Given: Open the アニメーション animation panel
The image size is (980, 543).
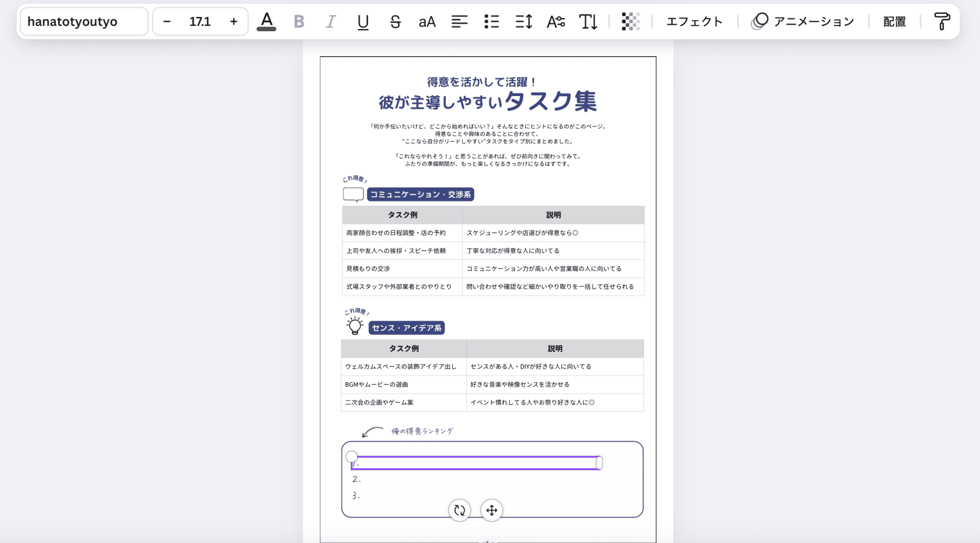Looking at the screenshot, I should point(803,22).
